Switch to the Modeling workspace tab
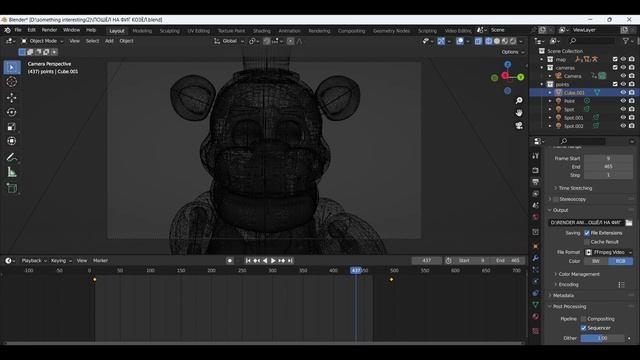The width and height of the screenshot is (640, 360). tap(142, 31)
